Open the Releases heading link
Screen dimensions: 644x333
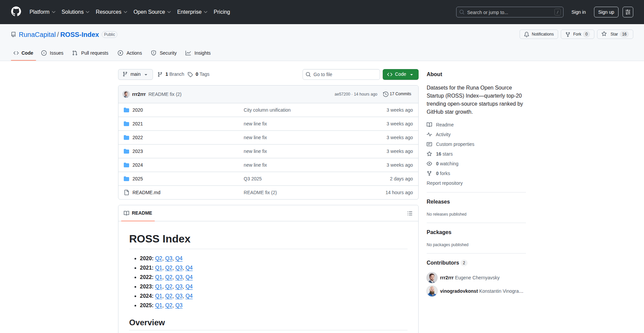[438, 202]
